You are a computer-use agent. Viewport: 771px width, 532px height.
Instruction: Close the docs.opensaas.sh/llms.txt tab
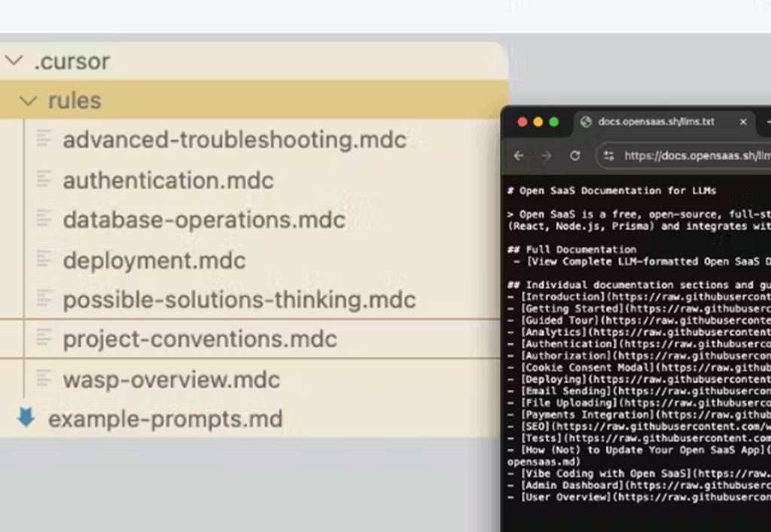pyautogui.click(x=743, y=122)
